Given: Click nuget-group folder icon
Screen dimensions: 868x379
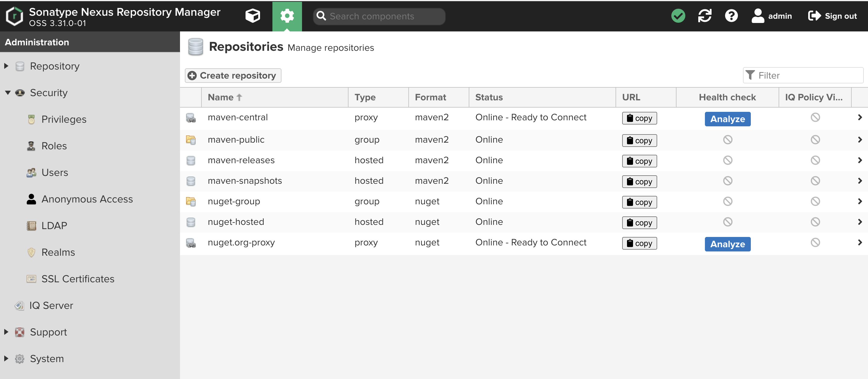Looking at the screenshot, I should click(x=191, y=201).
